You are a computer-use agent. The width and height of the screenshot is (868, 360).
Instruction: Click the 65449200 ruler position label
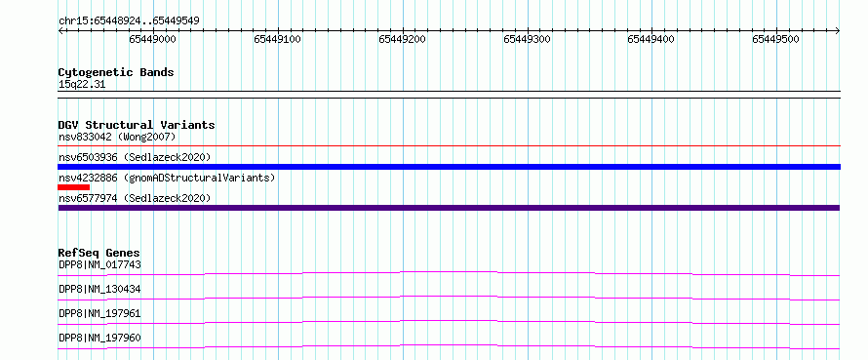402,39
